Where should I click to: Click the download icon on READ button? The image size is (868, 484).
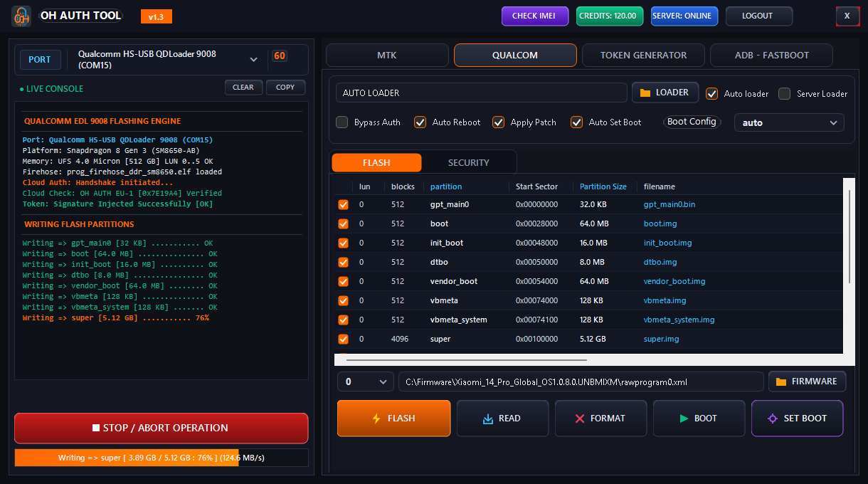click(x=488, y=419)
